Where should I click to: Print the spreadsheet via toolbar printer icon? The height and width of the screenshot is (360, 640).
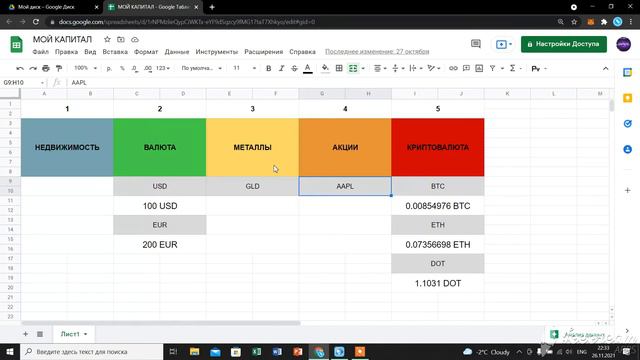46,69
